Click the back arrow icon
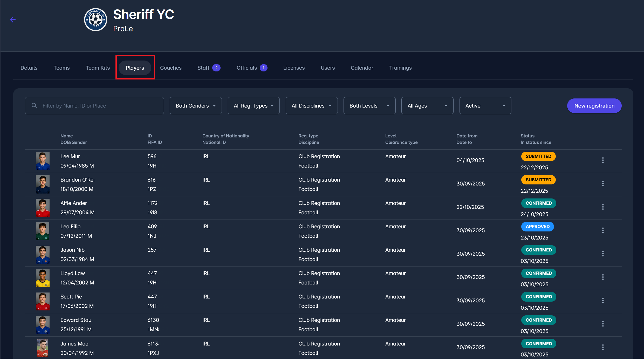The image size is (644, 359). [x=13, y=20]
